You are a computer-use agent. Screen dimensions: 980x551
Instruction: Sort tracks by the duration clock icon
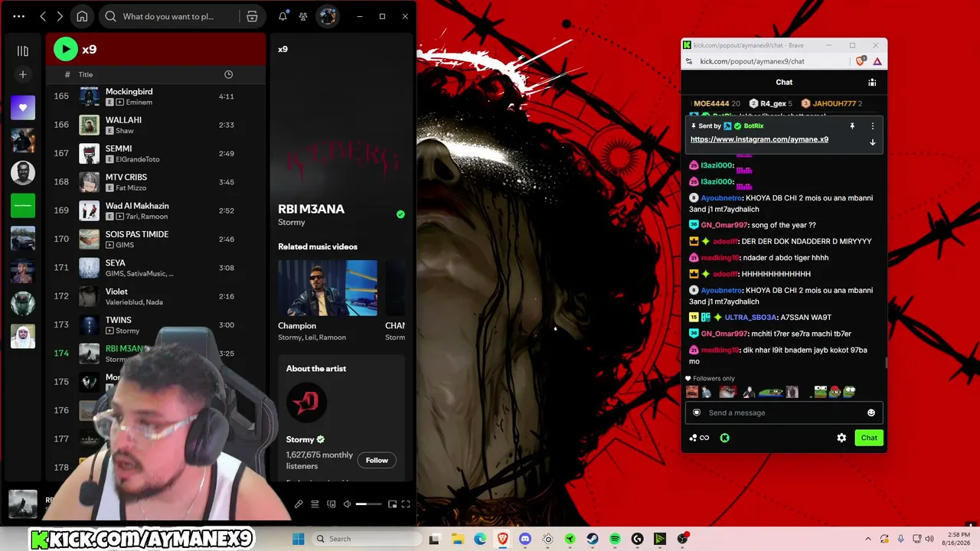[x=228, y=74]
